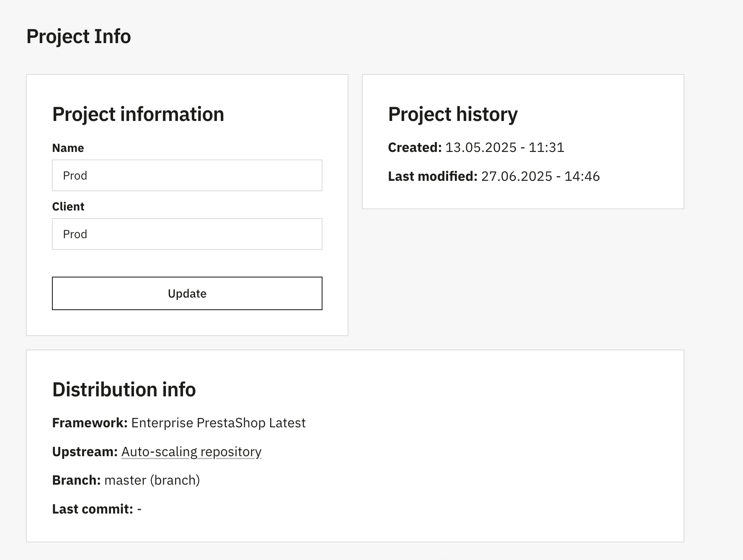Click the modified timestamp 27.06.2025 - 14:46
This screenshot has height=560, width=743.
coord(540,176)
